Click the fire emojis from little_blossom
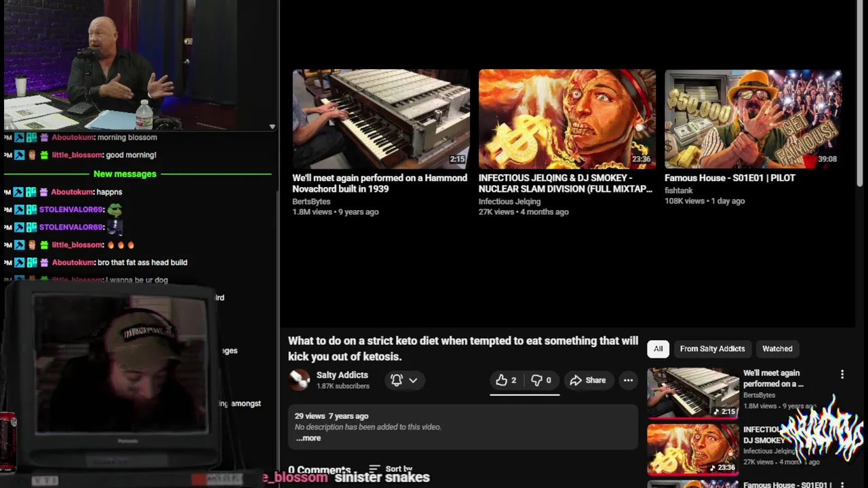 (x=121, y=245)
